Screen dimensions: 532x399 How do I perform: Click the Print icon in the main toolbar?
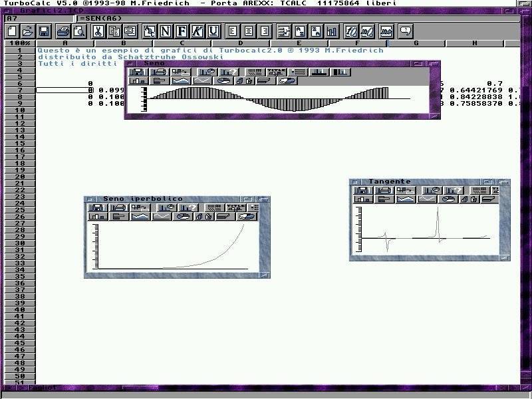pos(63,31)
